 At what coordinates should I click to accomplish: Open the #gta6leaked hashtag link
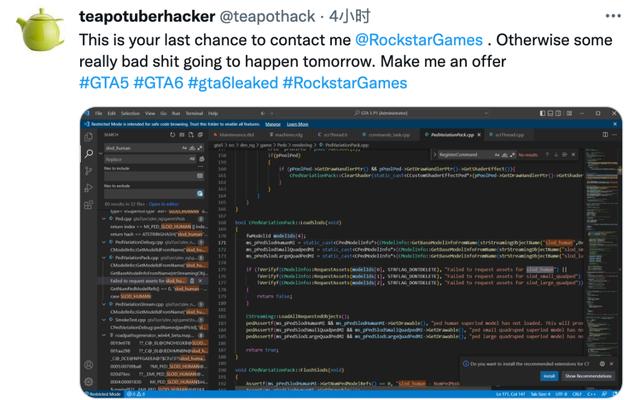click(x=233, y=83)
